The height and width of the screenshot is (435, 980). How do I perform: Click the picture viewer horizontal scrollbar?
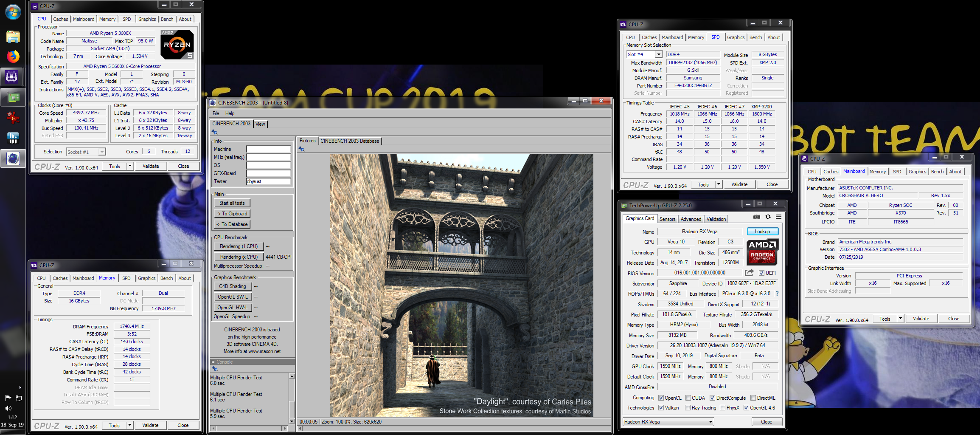pyautogui.click(x=453, y=428)
